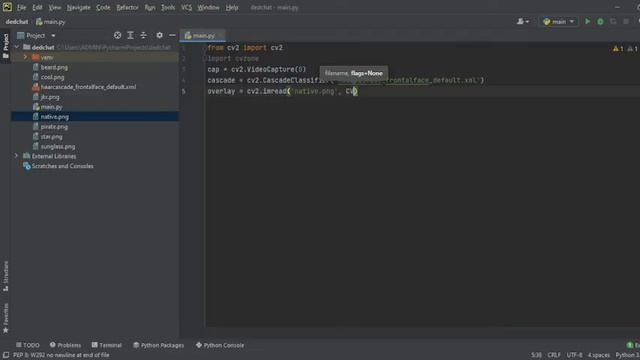640x360 pixels.
Task: Open the Code menu
Action: 103,7
